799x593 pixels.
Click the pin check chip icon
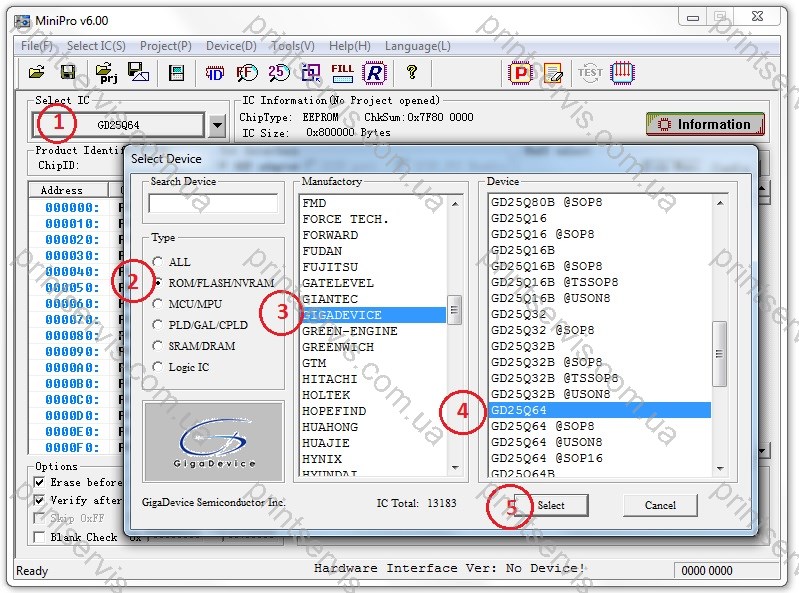tap(622, 72)
